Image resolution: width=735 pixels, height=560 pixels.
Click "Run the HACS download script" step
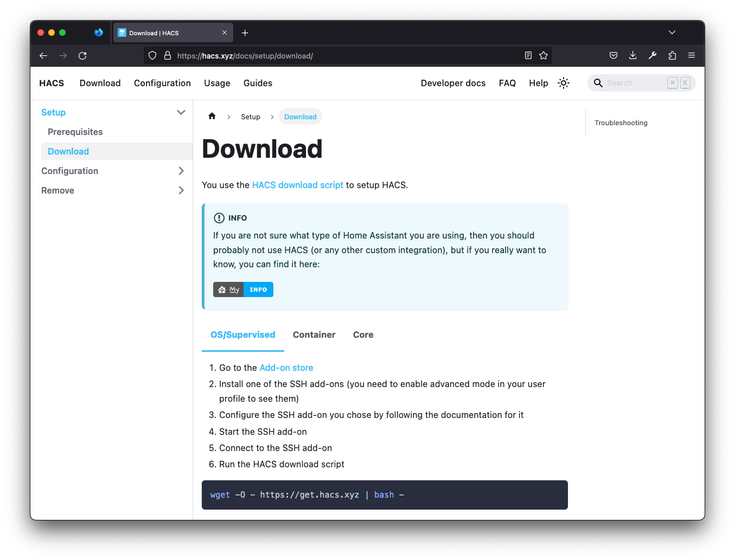pyautogui.click(x=282, y=464)
